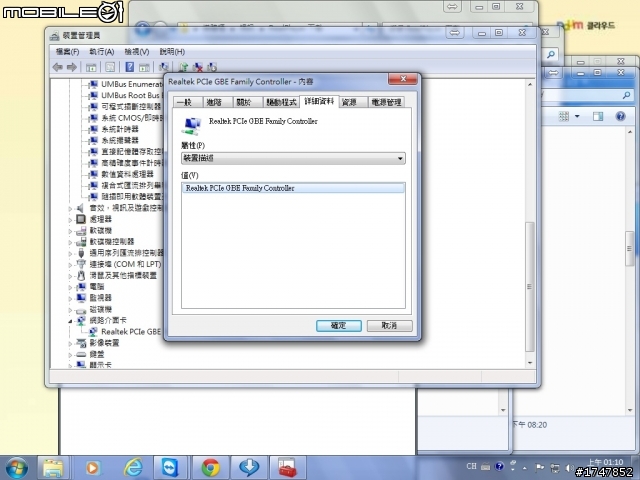Click the red toolbox taskbar icon
This screenshot has height=480, width=640.
288,468
